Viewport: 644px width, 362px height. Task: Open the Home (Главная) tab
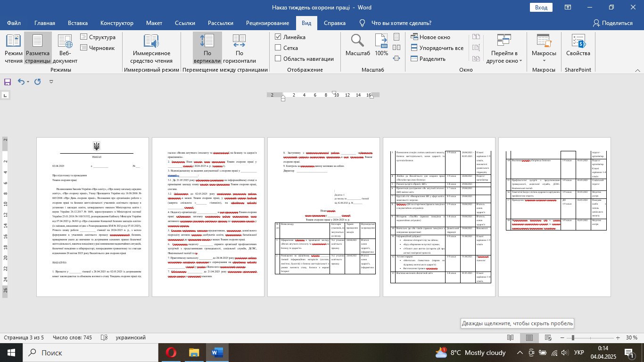(45, 23)
